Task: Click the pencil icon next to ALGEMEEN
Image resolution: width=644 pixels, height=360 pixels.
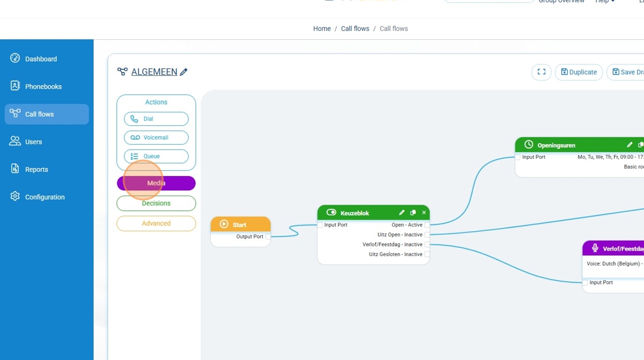Action: [184, 72]
